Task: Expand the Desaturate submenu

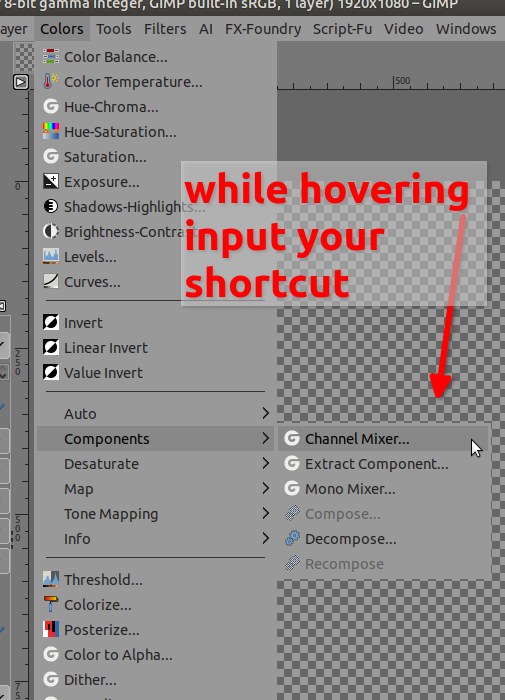Action: coord(155,463)
